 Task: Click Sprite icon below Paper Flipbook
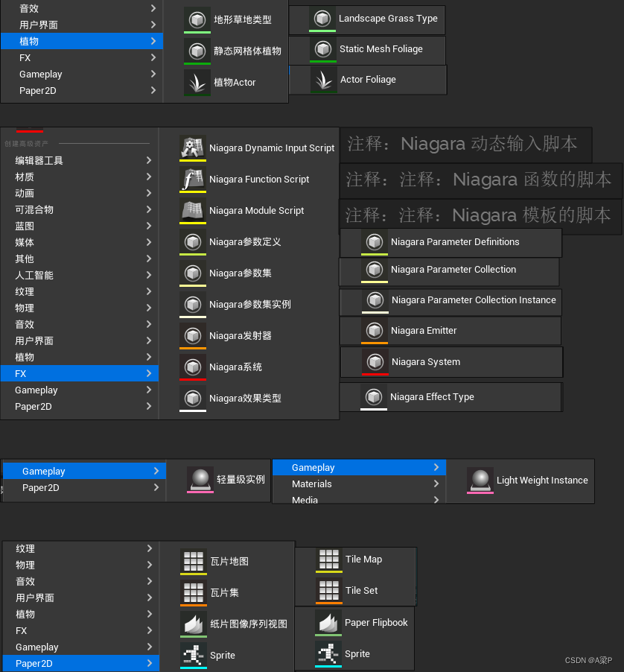pyautogui.click(x=328, y=654)
